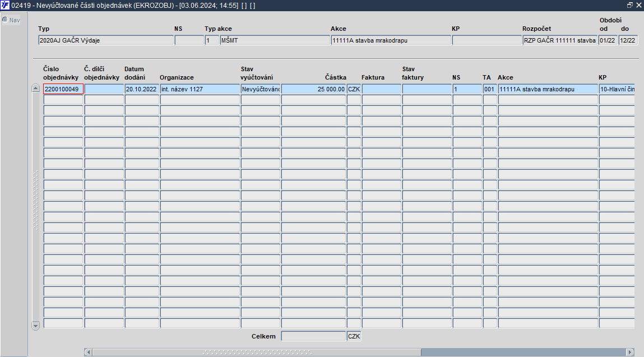Click the CZK currency cell in first row
The width and height of the screenshot is (644, 357).
pyautogui.click(x=354, y=89)
